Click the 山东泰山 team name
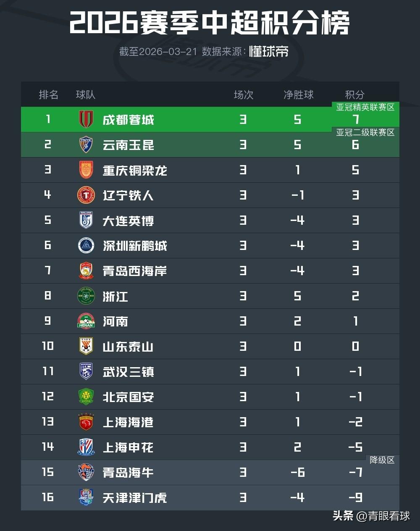Image resolution: width=420 pixels, height=531 pixels. coord(128,347)
